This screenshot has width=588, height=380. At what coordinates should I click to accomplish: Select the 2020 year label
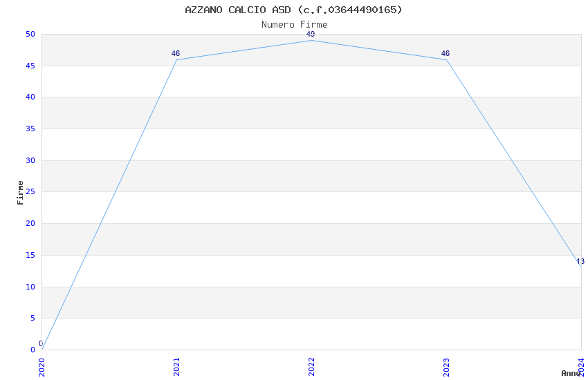click(42, 368)
